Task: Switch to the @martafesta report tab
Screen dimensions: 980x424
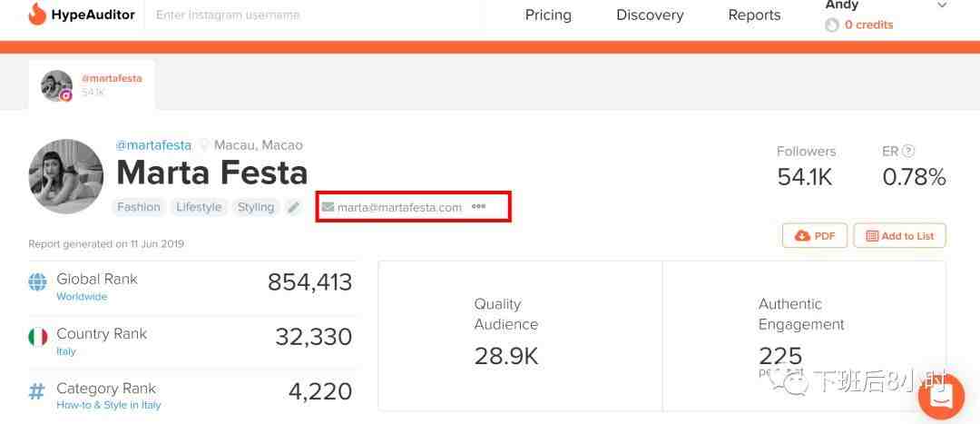Action: (x=92, y=84)
